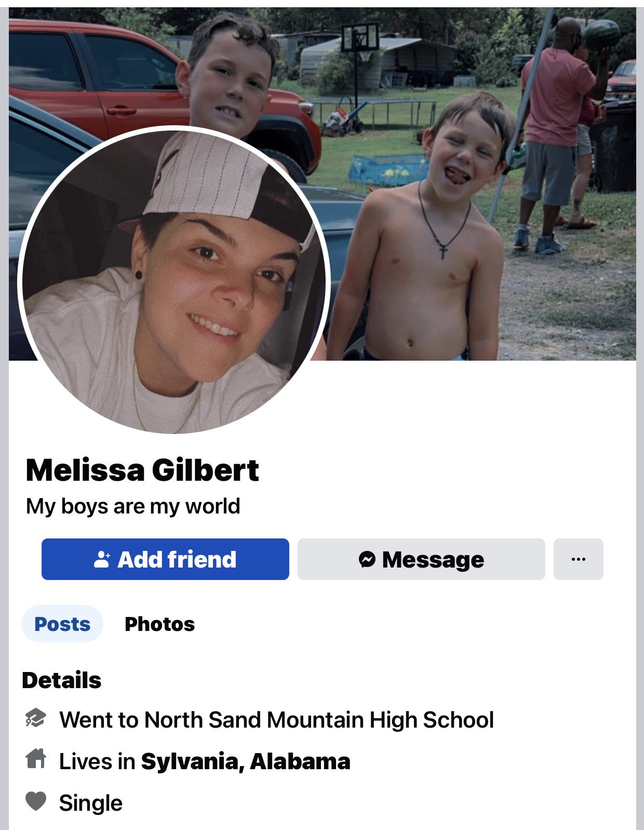Click the add-person icon in Add friend

pos(102,559)
